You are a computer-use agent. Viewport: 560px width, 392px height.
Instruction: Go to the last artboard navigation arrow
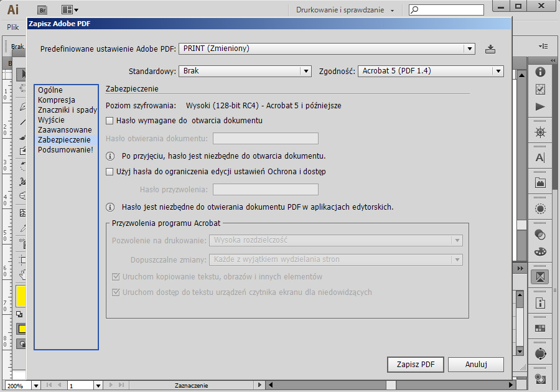121,385
